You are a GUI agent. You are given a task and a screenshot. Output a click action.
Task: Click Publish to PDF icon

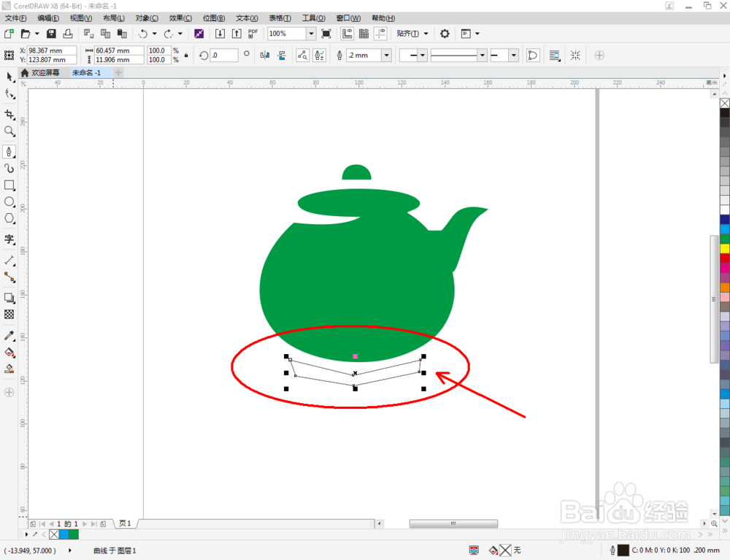tap(253, 34)
